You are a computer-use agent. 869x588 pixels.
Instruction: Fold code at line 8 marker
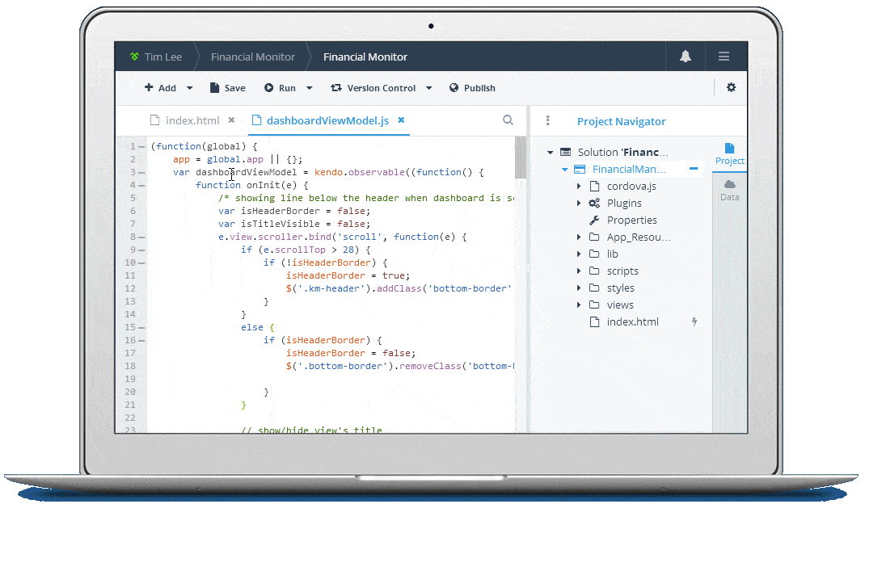pyautogui.click(x=141, y=237)
